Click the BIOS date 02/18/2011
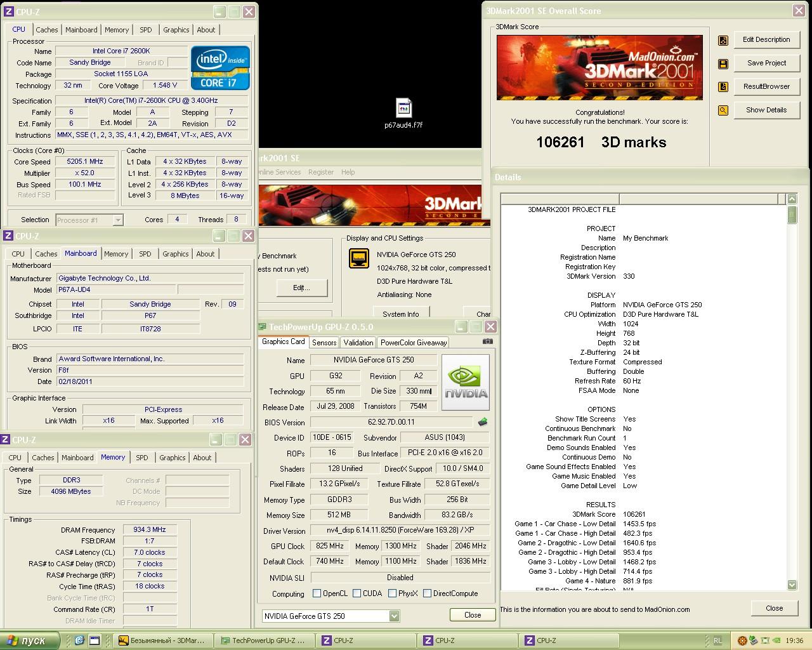The height and width of the screenshot is (650, 812). click(150, 382)
